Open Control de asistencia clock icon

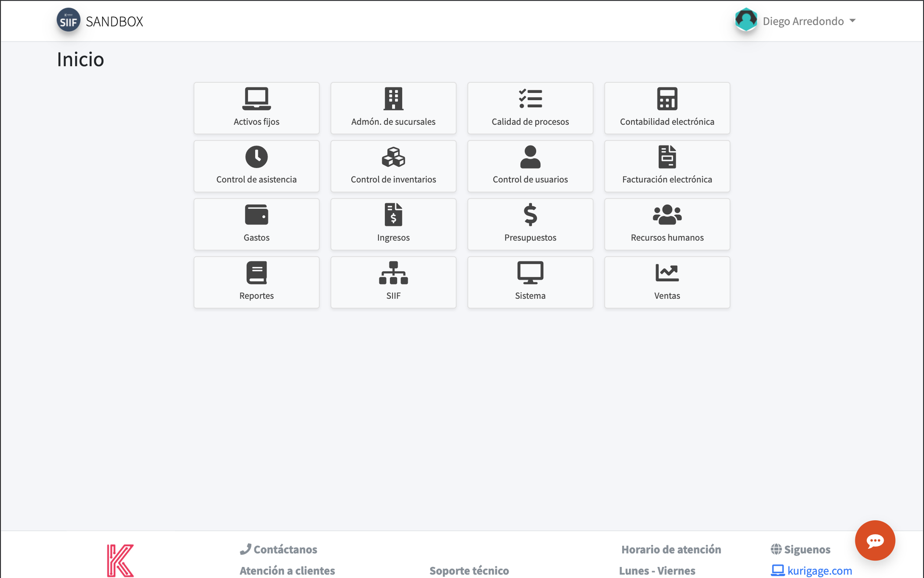coord(256,157)
